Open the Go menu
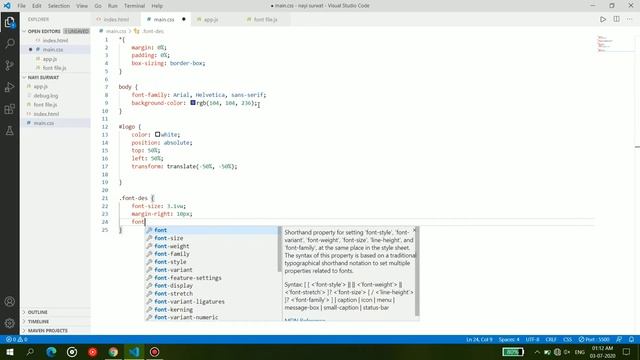 [98, 6]
